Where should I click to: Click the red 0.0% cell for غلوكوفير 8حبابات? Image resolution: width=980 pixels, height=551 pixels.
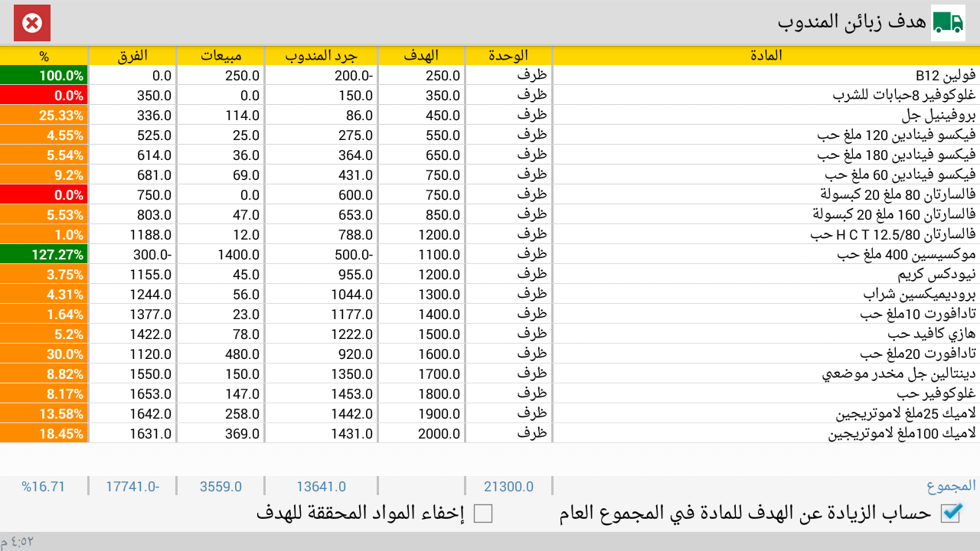point(44,95)
